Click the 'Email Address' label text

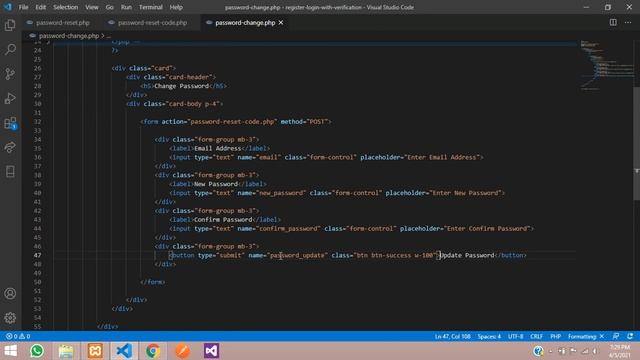click(218, 148)
